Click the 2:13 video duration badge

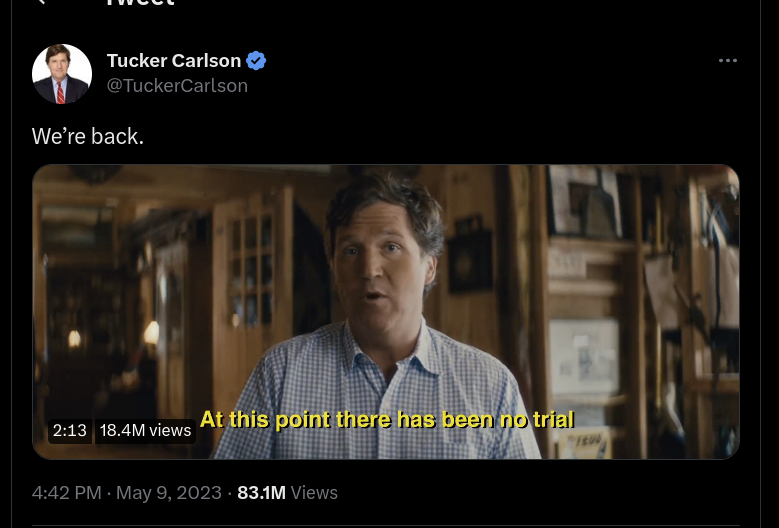(x=70, y=430)
